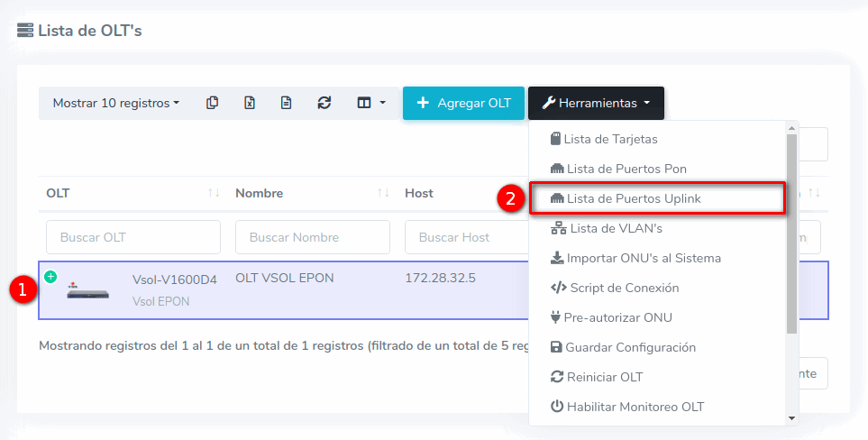
Task: Click the export to Excel icon
Action: [250, 103]
